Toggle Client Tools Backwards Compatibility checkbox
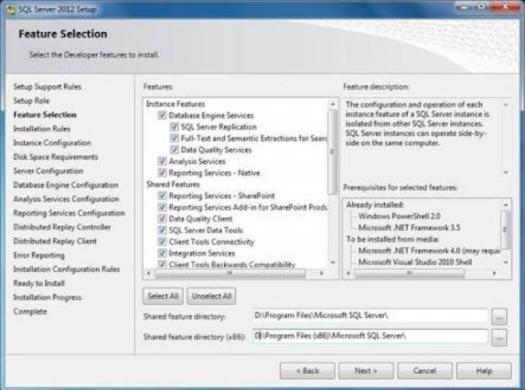Viewport: 525px width, 390px height. [162, 264]
